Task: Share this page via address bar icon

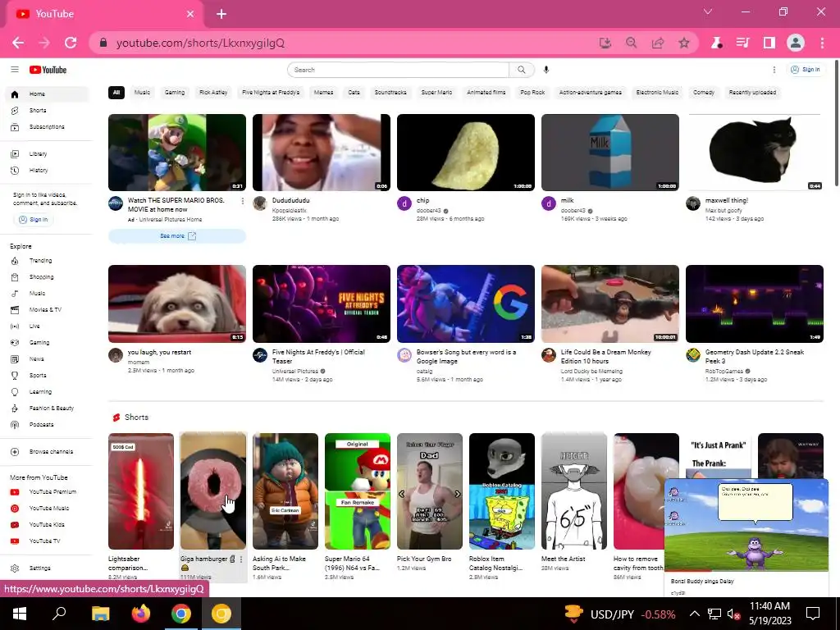Action: coord(657,43)
